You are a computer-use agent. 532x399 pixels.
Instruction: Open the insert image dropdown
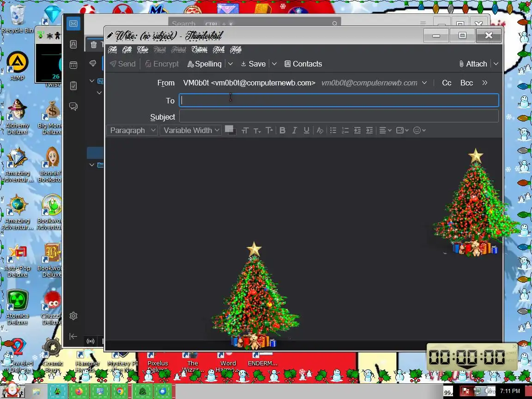click(402, 130)
